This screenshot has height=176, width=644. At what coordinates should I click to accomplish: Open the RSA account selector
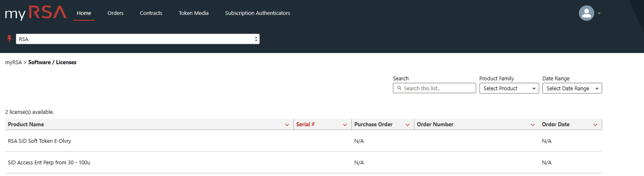tap(138, 39)
